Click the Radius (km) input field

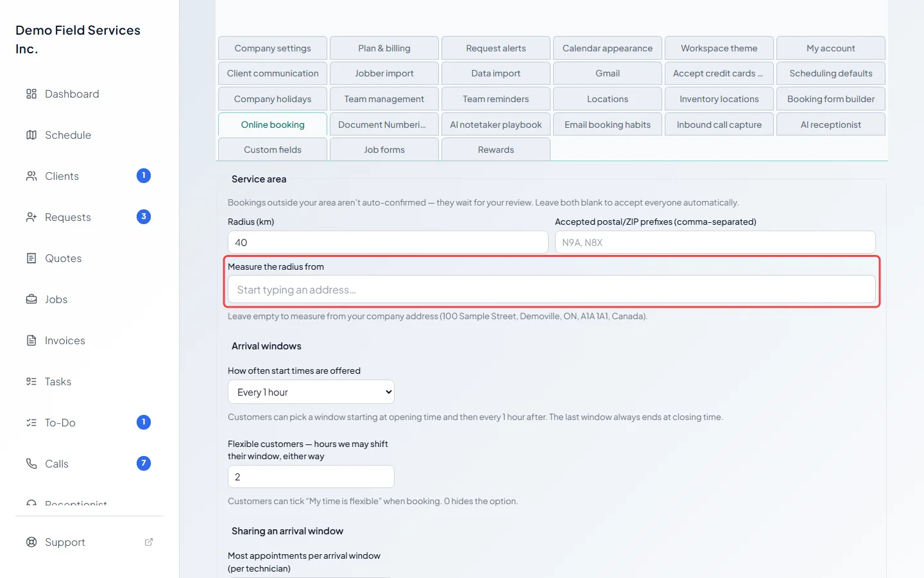coord(388,242)
